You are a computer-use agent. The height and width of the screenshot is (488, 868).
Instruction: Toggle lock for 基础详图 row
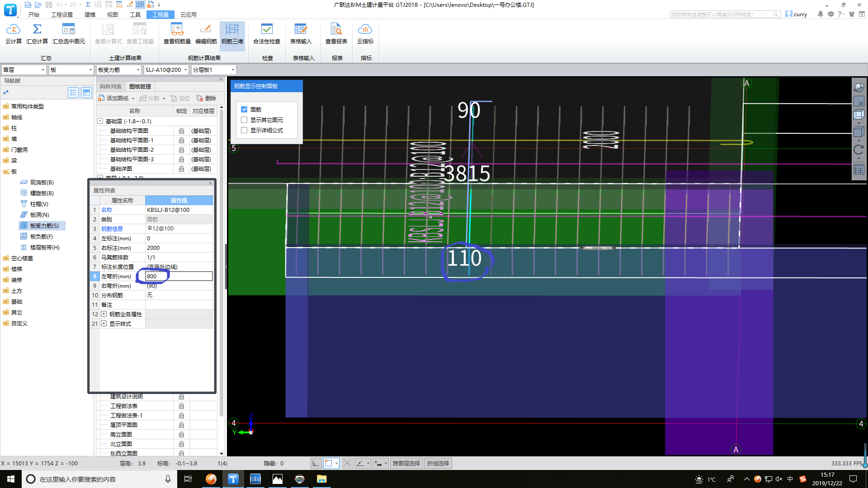click(x=181, y=169)
